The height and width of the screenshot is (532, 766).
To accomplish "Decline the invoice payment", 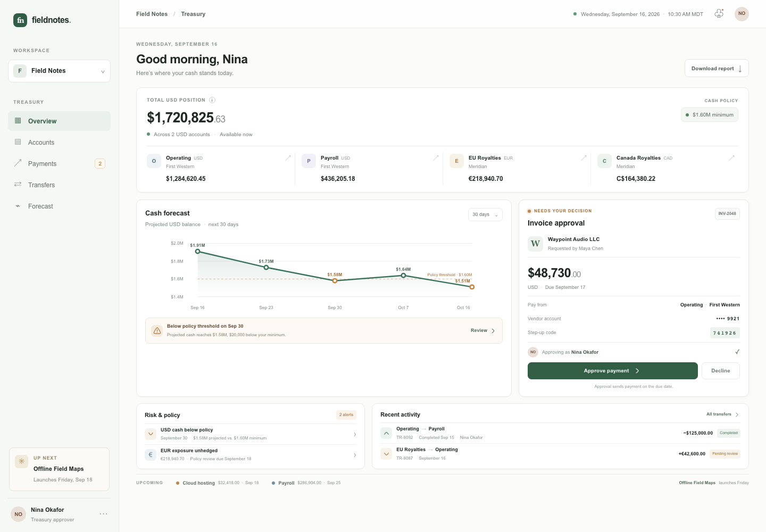I will pos(721,371).
